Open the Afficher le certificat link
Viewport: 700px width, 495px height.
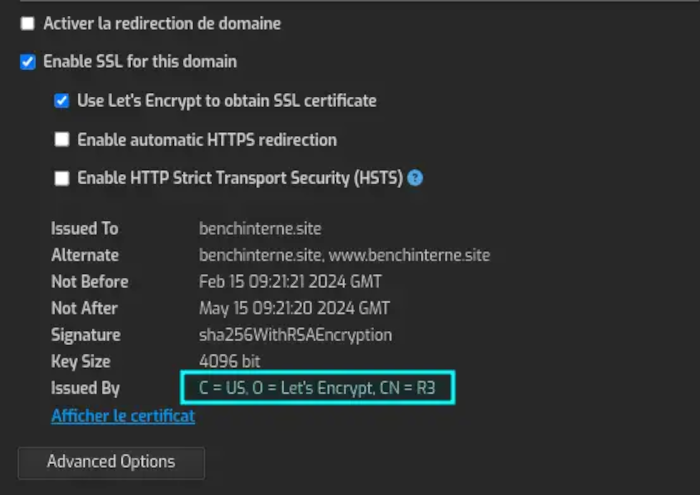pos(123,416)
